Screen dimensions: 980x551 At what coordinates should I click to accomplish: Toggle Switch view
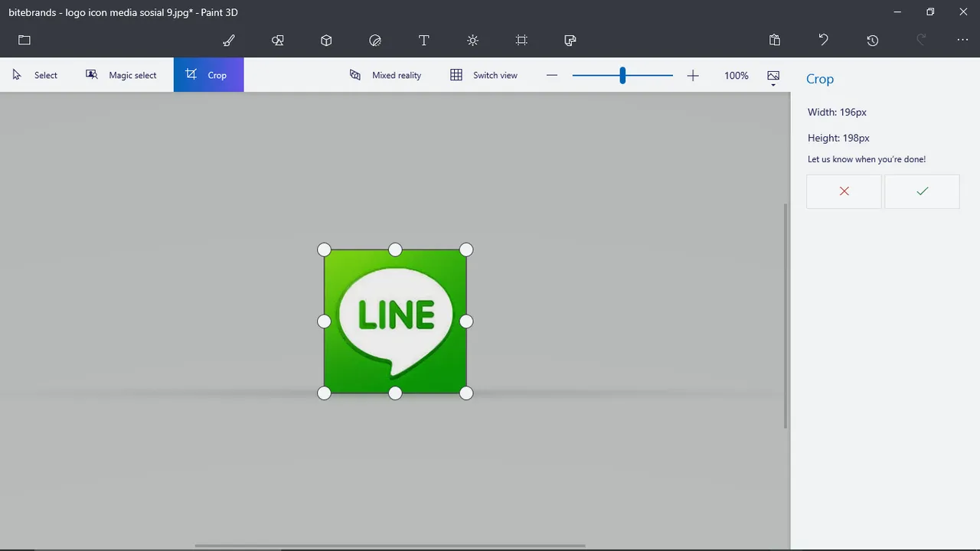(484, 75)
